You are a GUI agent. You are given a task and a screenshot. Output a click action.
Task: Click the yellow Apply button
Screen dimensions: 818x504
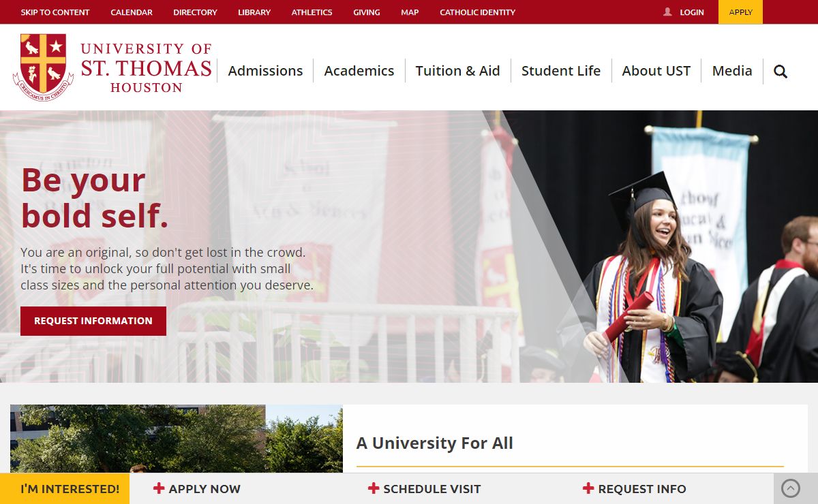point(740,12)
